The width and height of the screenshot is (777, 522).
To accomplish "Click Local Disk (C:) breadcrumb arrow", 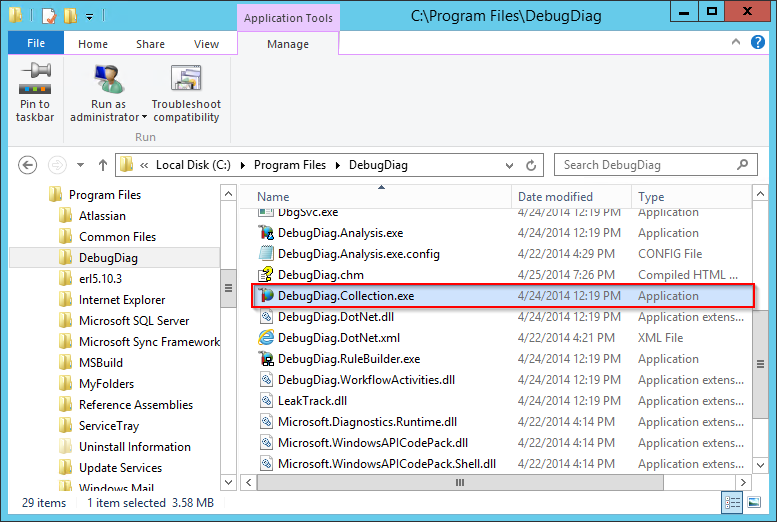I will 243,165.
